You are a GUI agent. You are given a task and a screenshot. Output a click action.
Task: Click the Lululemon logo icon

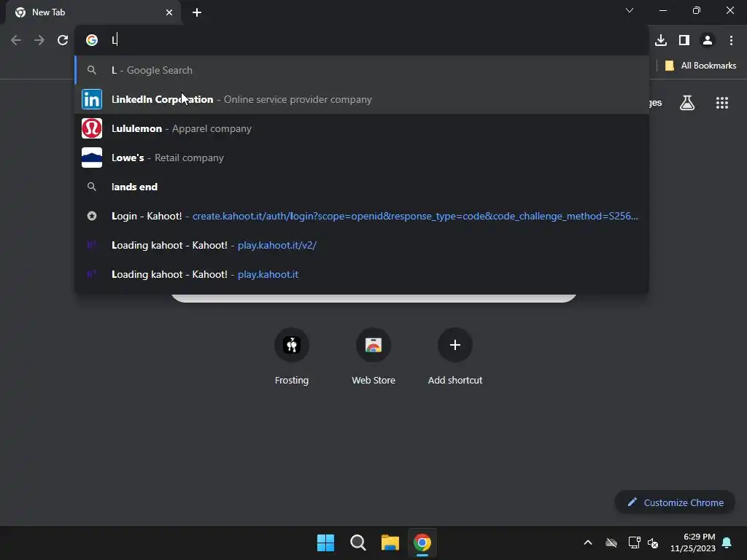coord(92,128)
